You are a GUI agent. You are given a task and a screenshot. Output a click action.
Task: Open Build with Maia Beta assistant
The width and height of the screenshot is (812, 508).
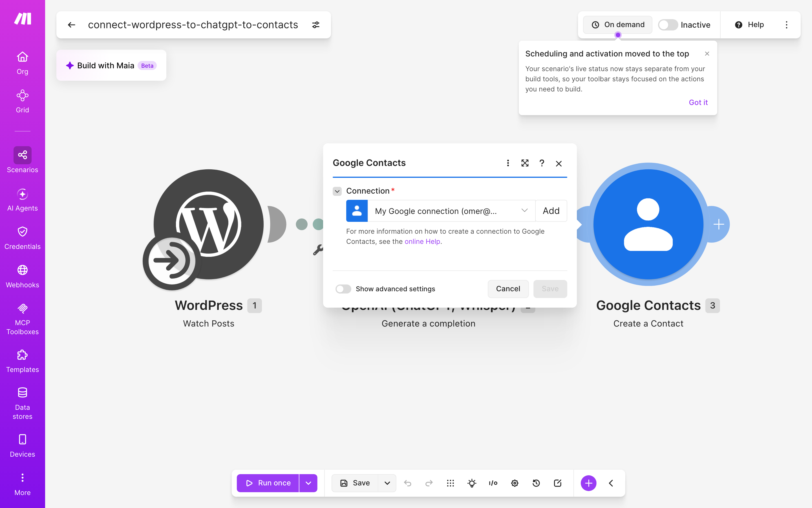pyautogui.click(x=111, y=65)
